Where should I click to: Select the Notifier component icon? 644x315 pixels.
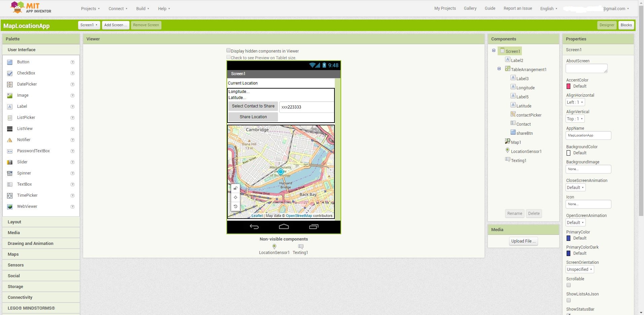10,140
